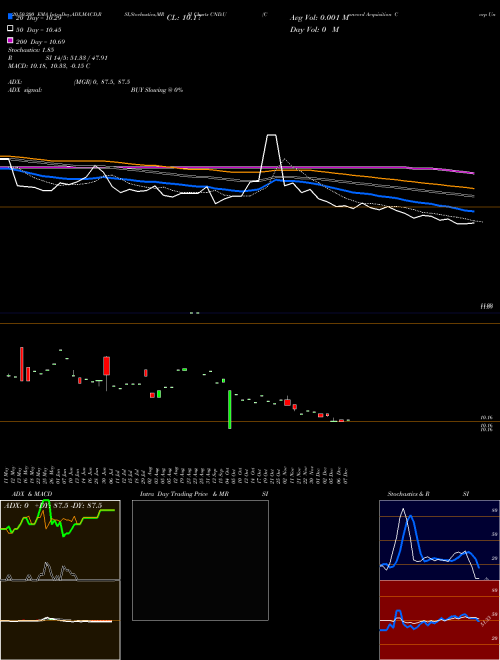
Task: Click the 10.16 price label beside candles
Action: pos(486,418)
